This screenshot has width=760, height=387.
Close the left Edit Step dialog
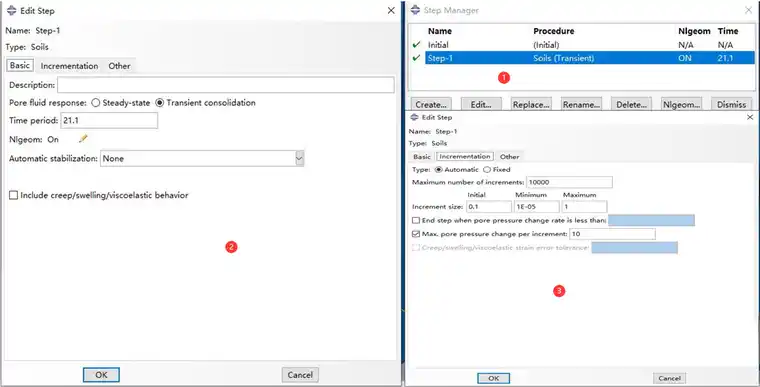391,10
